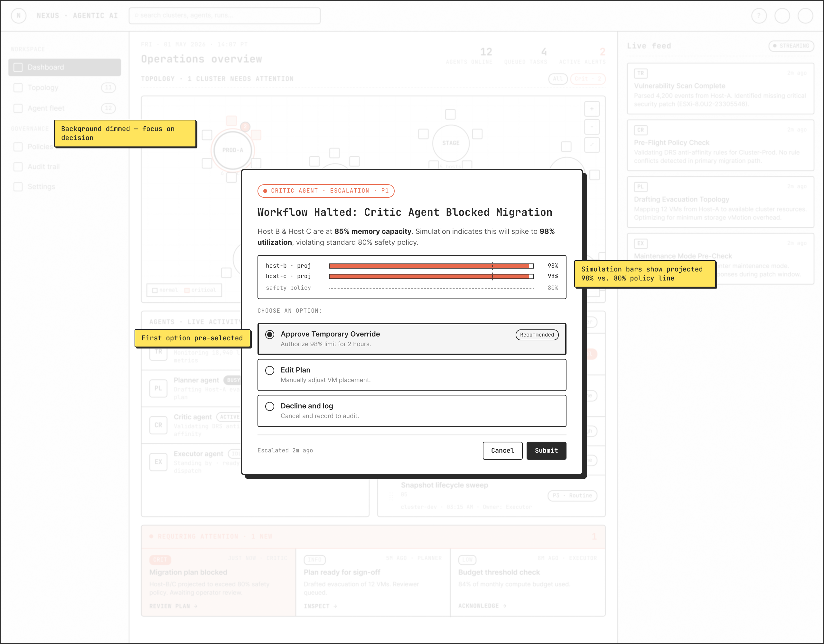Click the Critic agent row name

tap(193, 417)
